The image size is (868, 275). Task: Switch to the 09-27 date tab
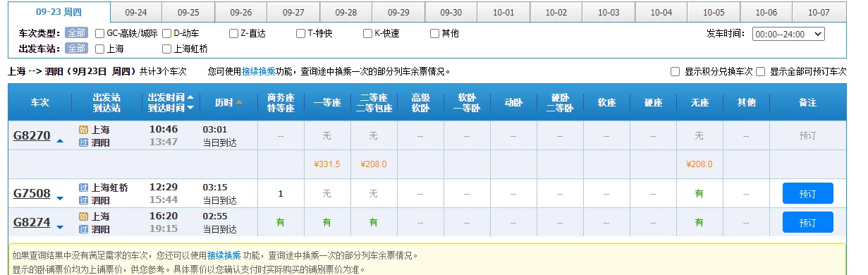tap(293, 13)
